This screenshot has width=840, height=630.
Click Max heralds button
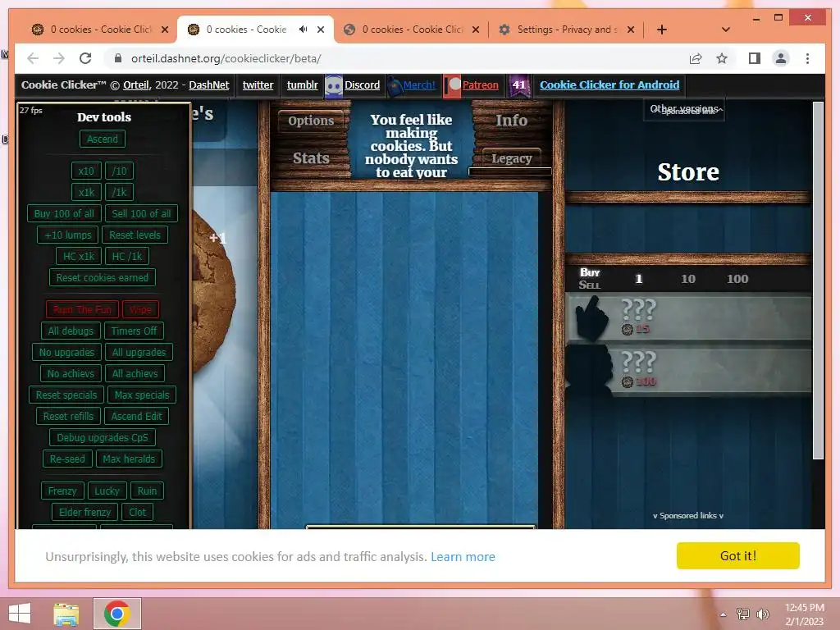pos(129,459)
